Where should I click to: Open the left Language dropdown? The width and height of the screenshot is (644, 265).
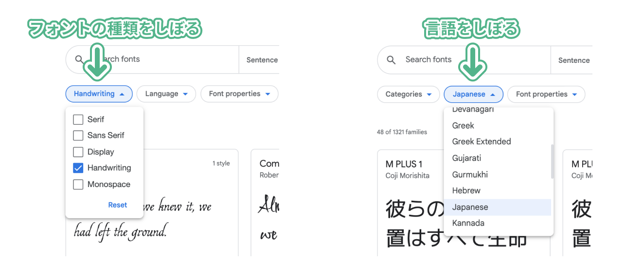tap(166, 94)
